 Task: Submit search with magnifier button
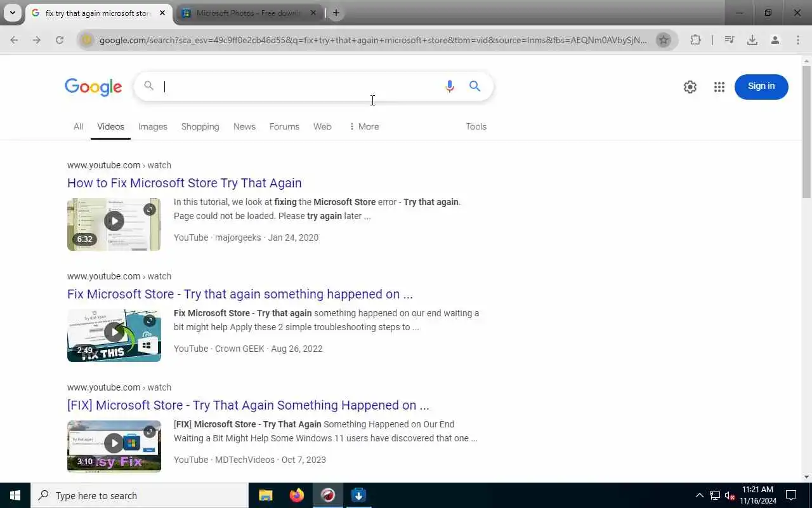point(475,86)
